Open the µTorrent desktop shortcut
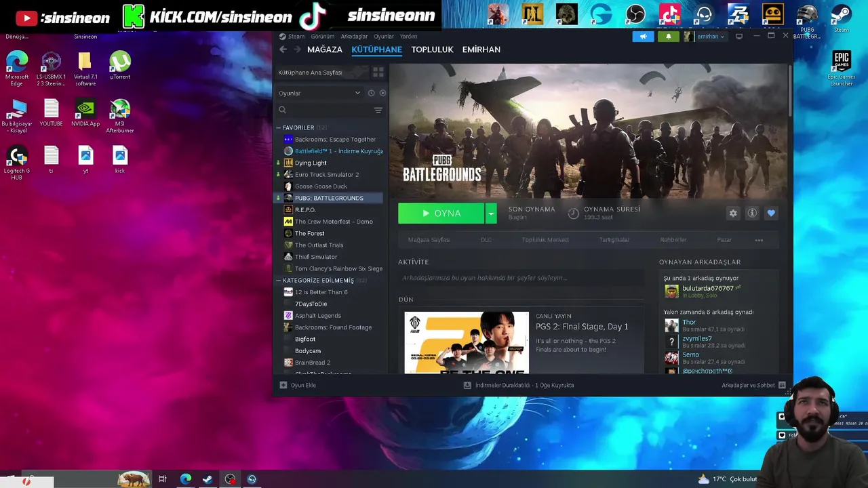Viewport: 868px width, 488px height. [120, 65]
